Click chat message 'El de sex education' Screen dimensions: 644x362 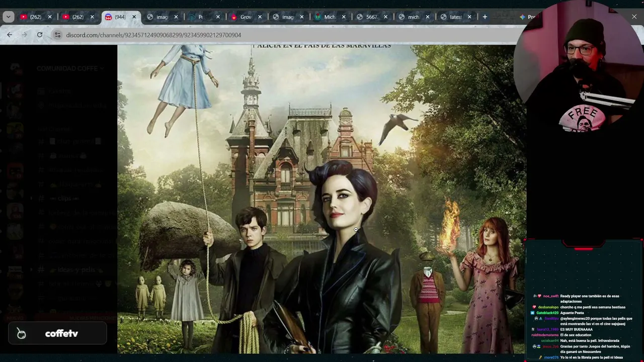point(576,335)
